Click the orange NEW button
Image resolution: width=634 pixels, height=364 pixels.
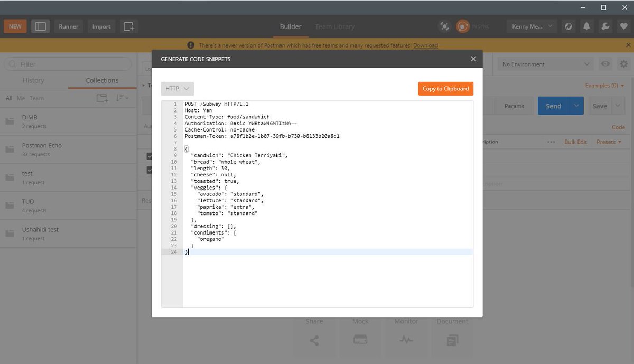coord(15,26)
